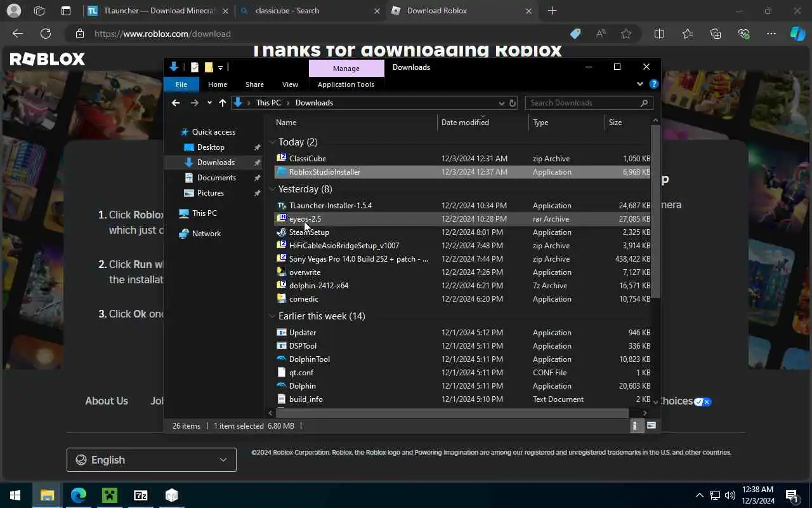The image size is (812, 508).
Task: Click the Explorer vertical scrollbar thumb
Action: pos(655,211)
